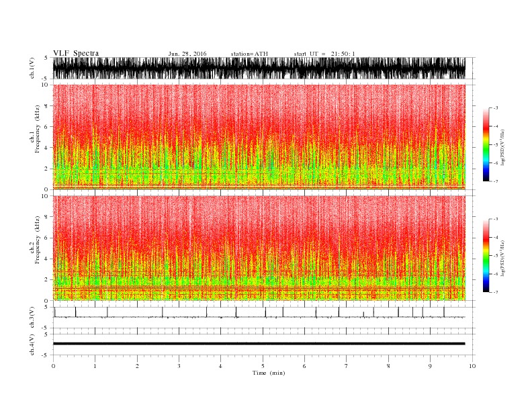Click the "ch.1(V)" waveform axis label
Image resolution: width=532 pixels, height=411 pixels.
click(32, 68)
